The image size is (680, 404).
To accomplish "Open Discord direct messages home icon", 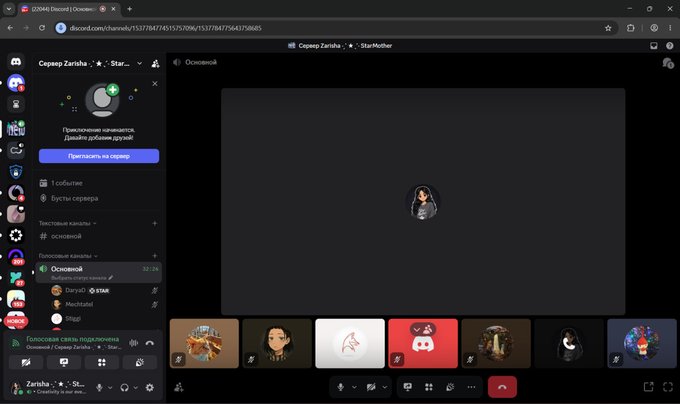I will 16,62.
